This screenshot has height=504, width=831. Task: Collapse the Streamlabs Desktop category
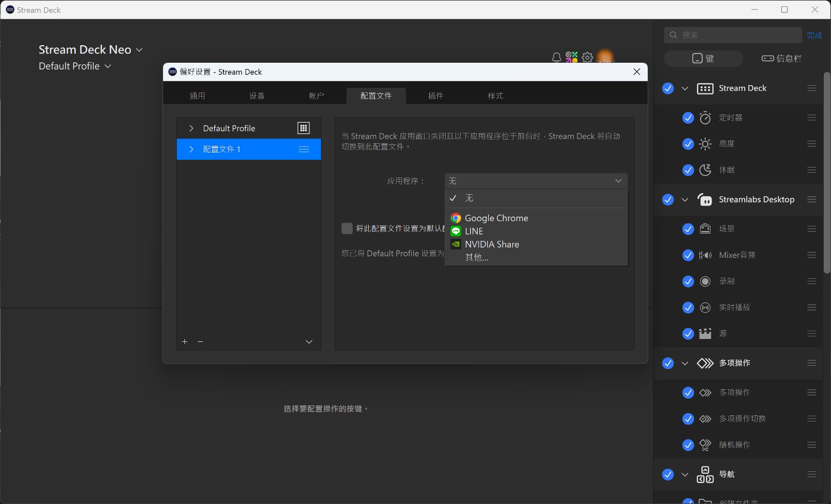tap(685, 200)
